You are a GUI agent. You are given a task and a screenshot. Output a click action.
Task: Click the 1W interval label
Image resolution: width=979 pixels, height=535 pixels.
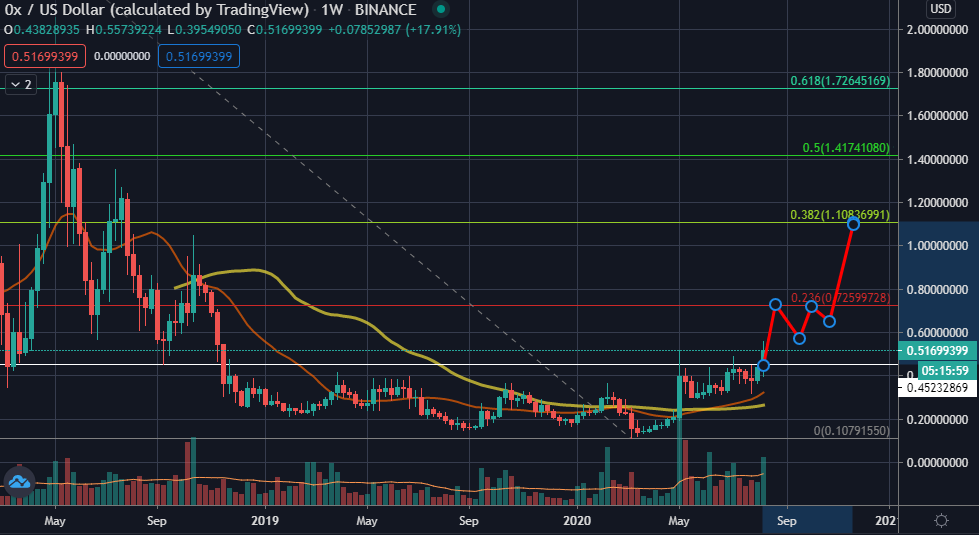click(332, 9)
